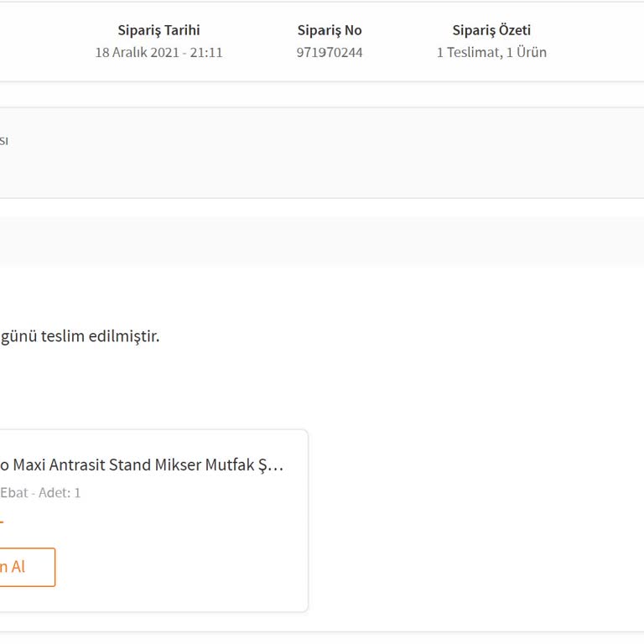Click the truncated text in the grey info panel
644x644 pixels.
click(4, 141)
